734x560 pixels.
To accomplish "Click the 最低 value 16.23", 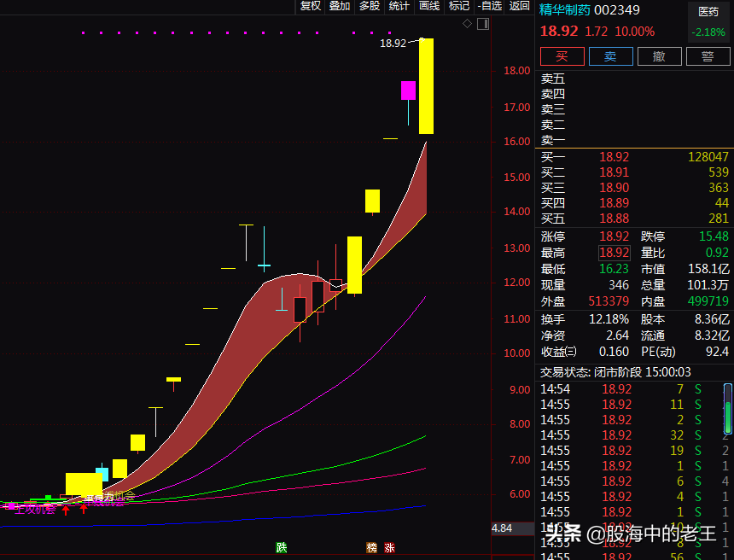I will [x=615, y=269].
